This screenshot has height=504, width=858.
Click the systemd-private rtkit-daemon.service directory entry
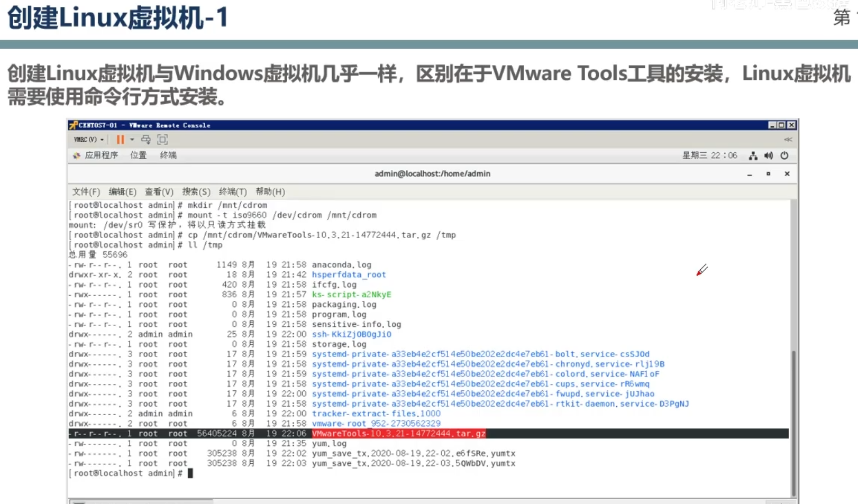coord(500,404)
